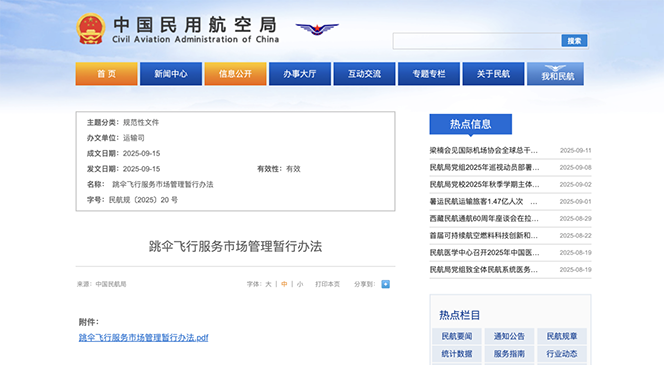The height and width of the screenshot is (365, 664).
Task: Open the 新闻中心 navigation tab
Action: (171, 74)
